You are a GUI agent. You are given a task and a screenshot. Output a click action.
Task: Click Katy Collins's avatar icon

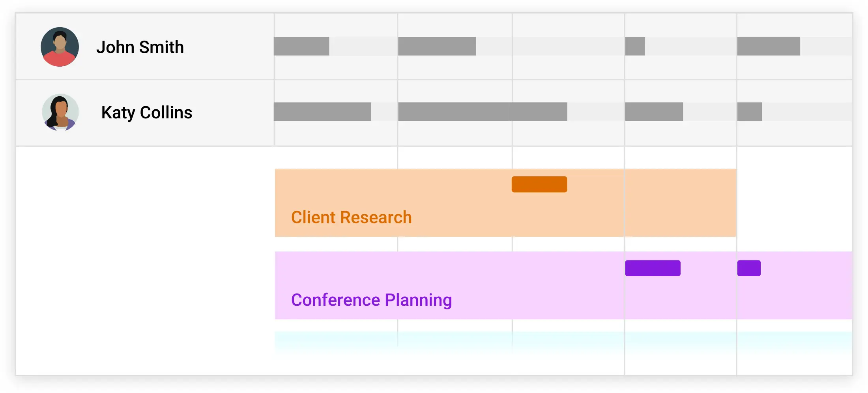click(x=60, y=112)
